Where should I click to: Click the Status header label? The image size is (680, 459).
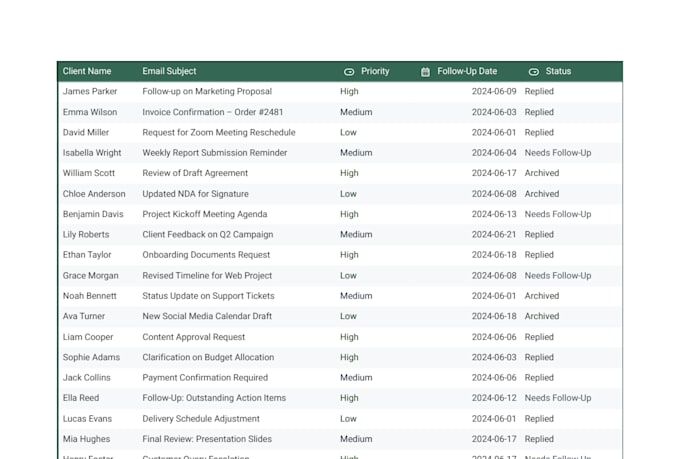tap(558, 71)
